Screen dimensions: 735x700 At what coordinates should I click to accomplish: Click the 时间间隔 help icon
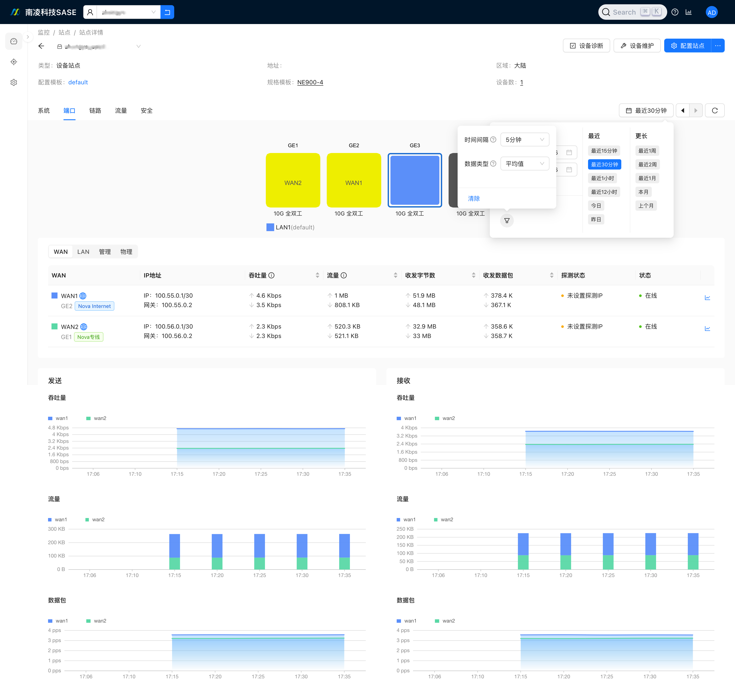[x=493, y=139]
